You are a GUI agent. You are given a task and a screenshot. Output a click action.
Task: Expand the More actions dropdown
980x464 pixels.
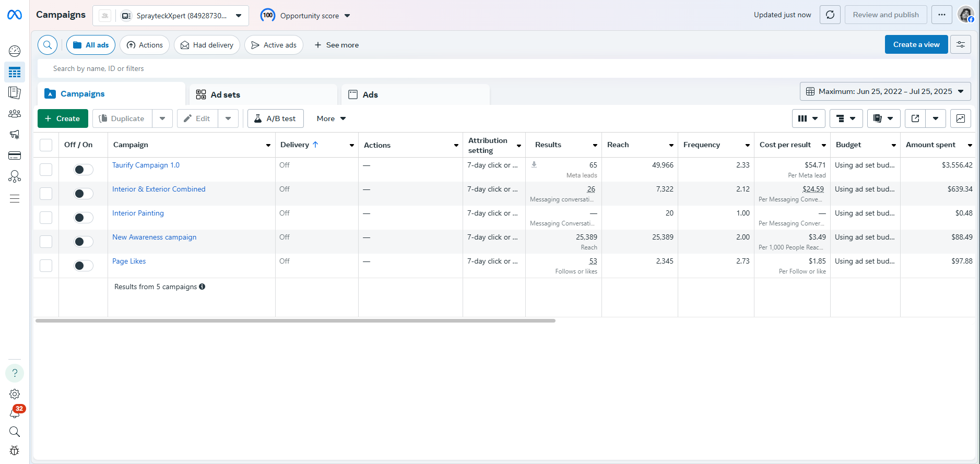click(331, 118)
